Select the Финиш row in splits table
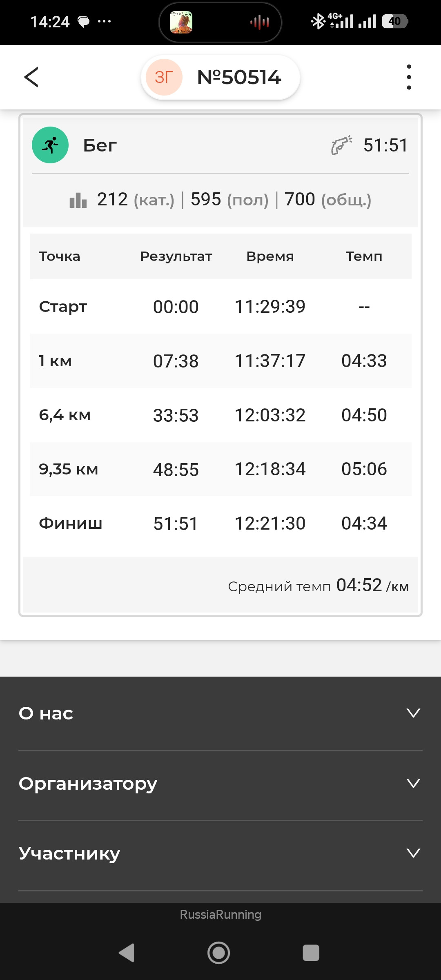Image resolution: width=441 pixels, height=980 pixels. tap(220, 523)
